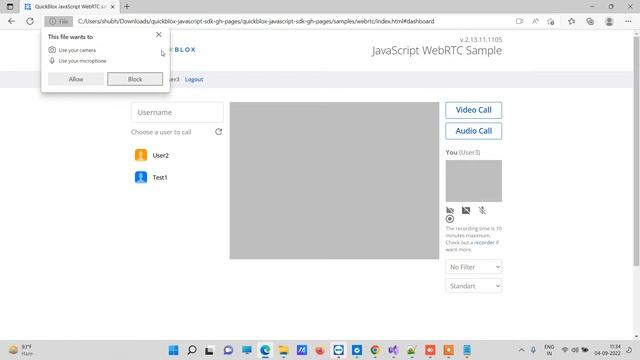Screen dimensions: 640x360
Task: Start an Audio Call
Action: pyautogui.click(x=473, y=131)
